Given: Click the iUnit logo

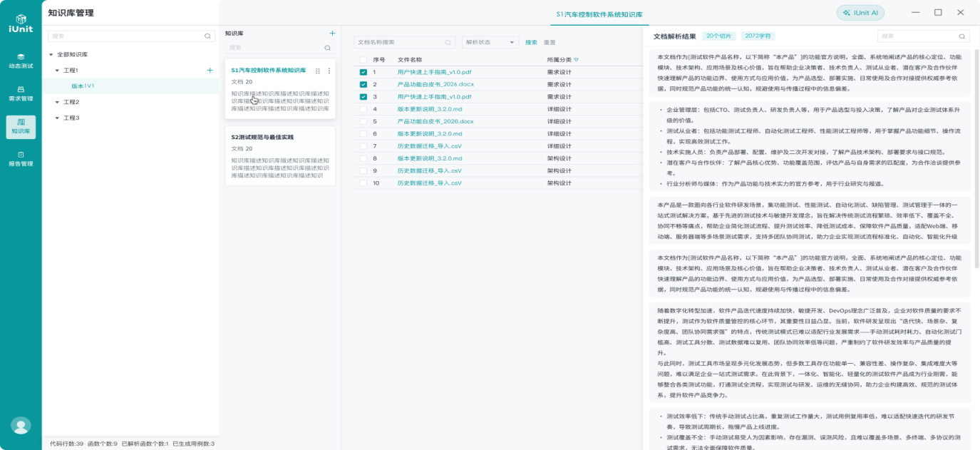Looking at the screenshot, I should (x=21, y=24).
